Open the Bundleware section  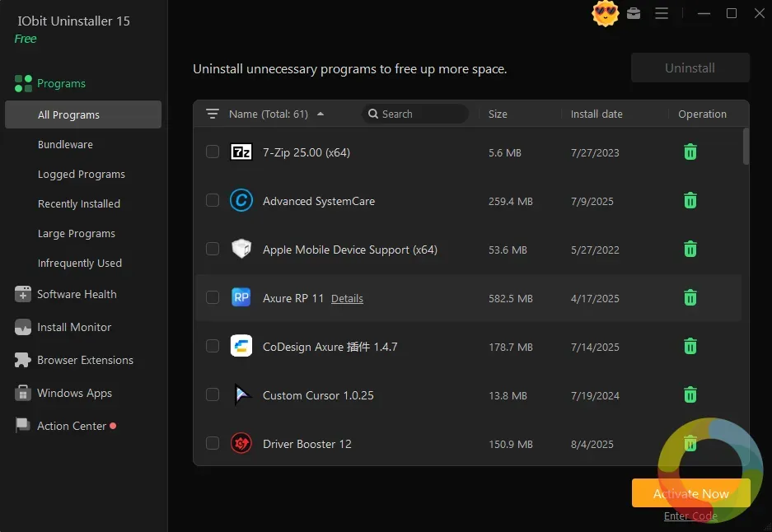[x=65, y=145]
